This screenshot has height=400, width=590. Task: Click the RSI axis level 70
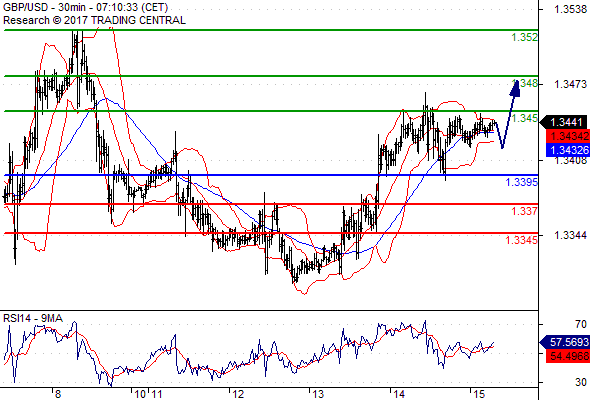click(x=581, y=324)
